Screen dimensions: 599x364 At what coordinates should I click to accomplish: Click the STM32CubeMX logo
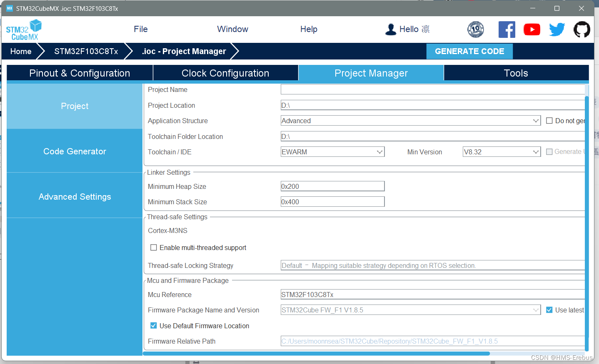tap(24, 30)
